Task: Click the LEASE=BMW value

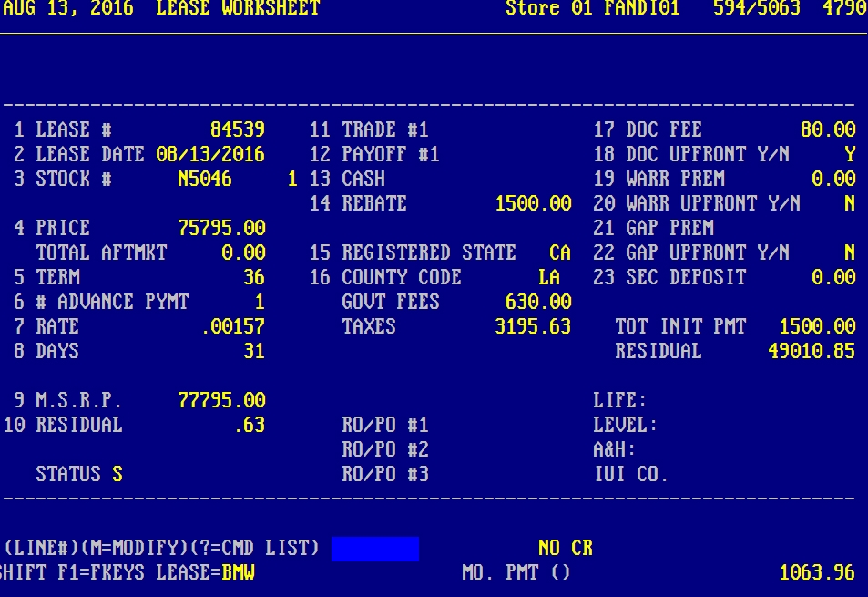Action: 238,572
